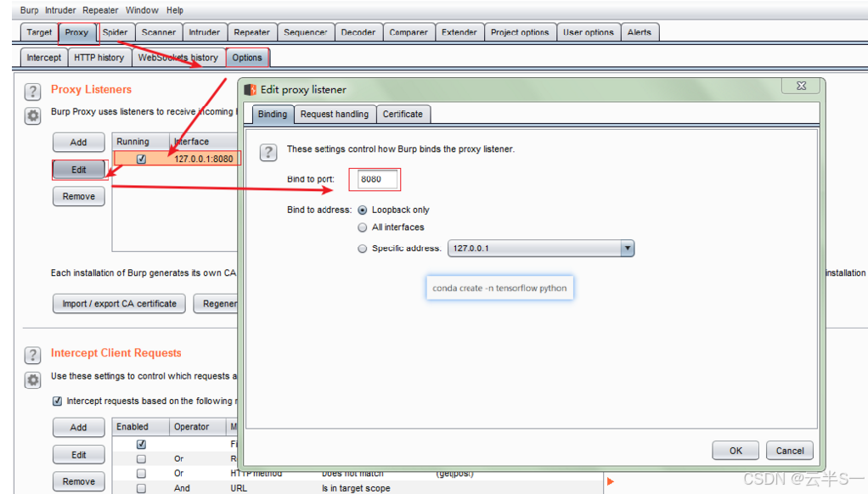
Task: Click Edit button under Proxy Listeners
Action: tap(79, 170)
